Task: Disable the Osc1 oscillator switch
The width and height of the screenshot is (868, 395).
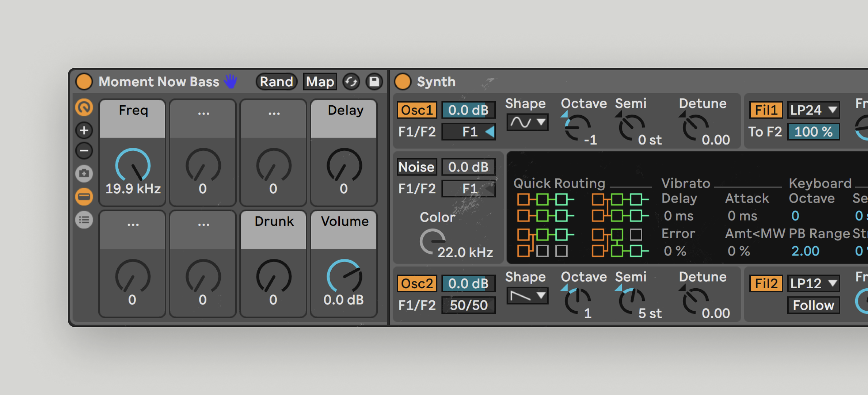Action: click(x=417, y=110)
